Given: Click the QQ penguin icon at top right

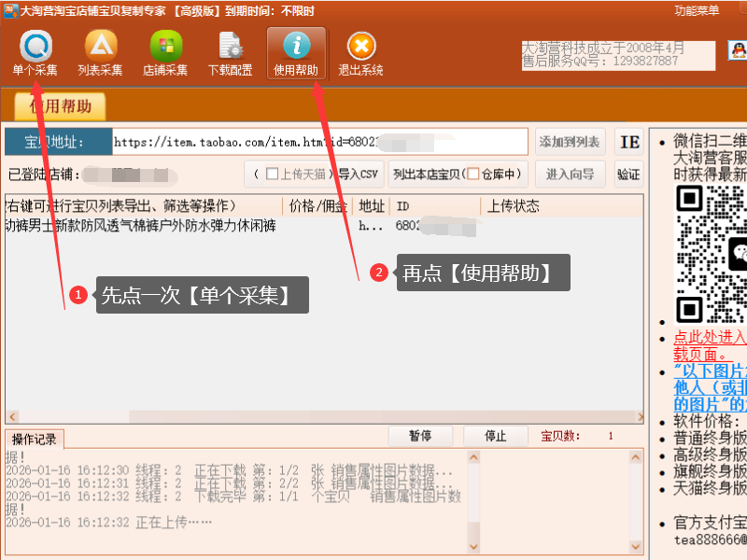Looking at the screenshot, I should tap(736, 52).
